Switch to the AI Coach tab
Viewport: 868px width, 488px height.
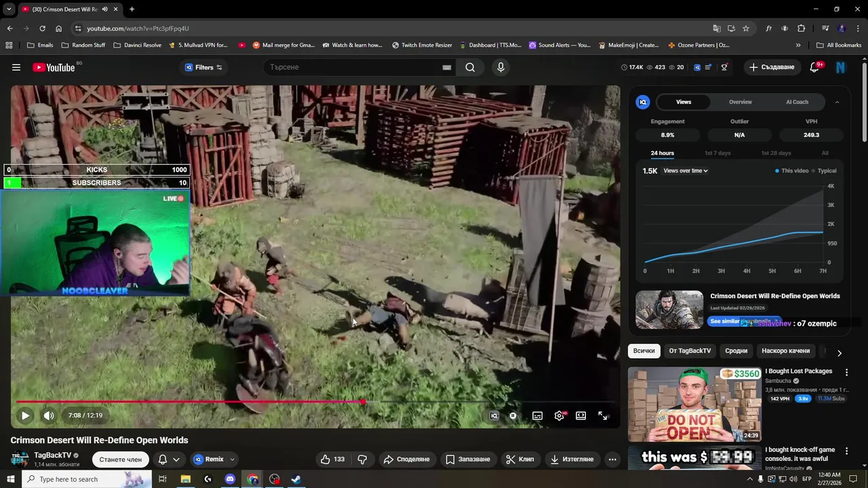pos(797,102)
